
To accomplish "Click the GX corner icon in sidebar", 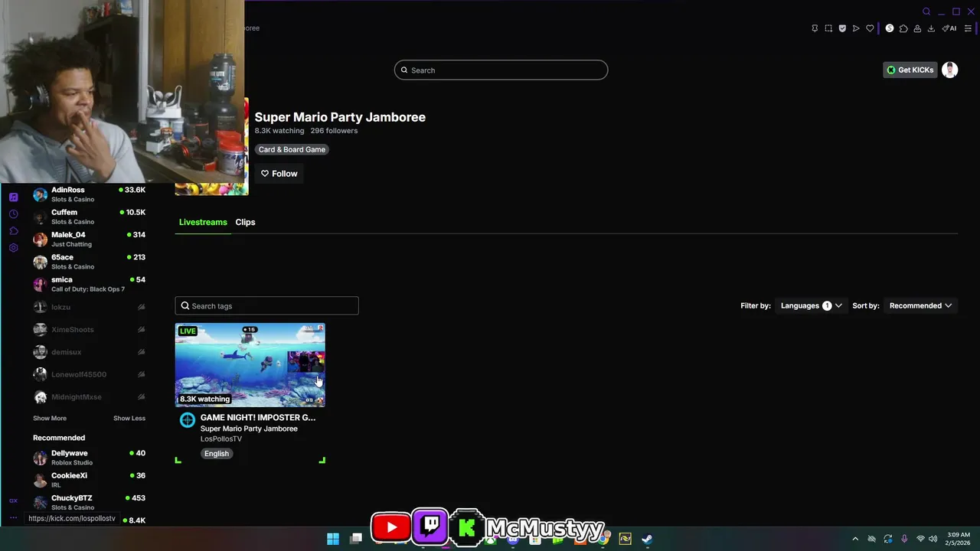I will pyautogui.click(x=13, y=500).
